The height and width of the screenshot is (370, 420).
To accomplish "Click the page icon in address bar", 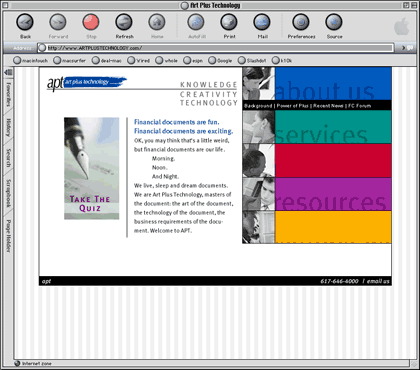I will 42,48.
